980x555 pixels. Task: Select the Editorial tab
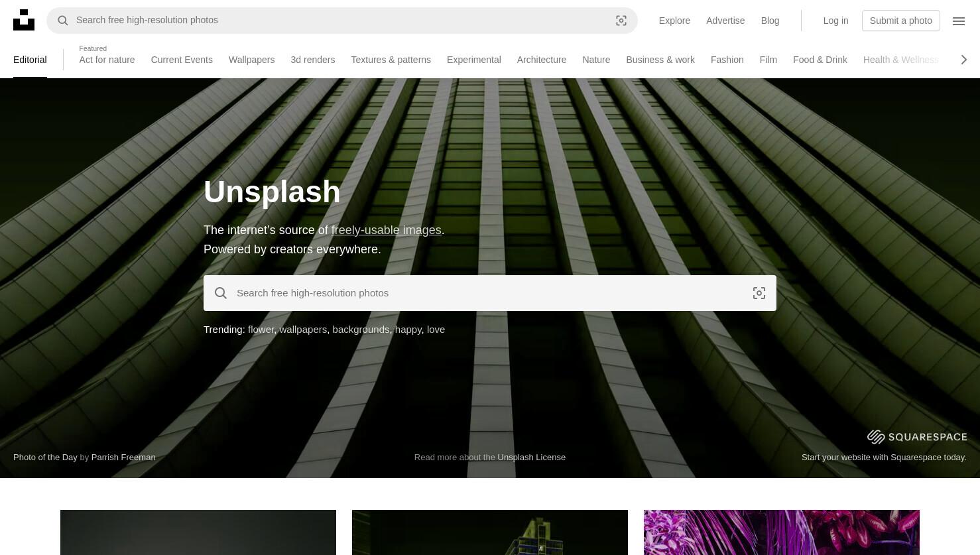30,60
